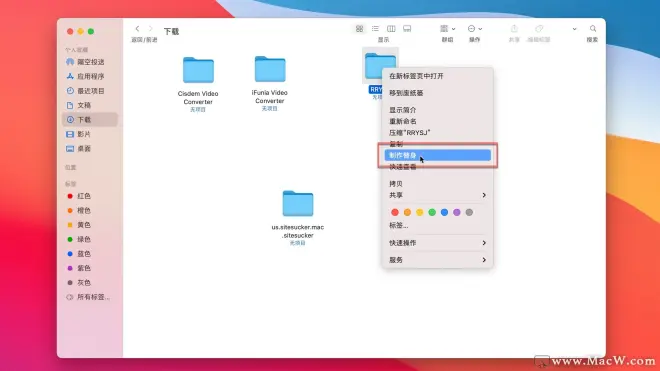This screenshot has height=371, width=660.
Task: Click the share toolbar icon
Action: pyautogui.click(x=514, y=29)
